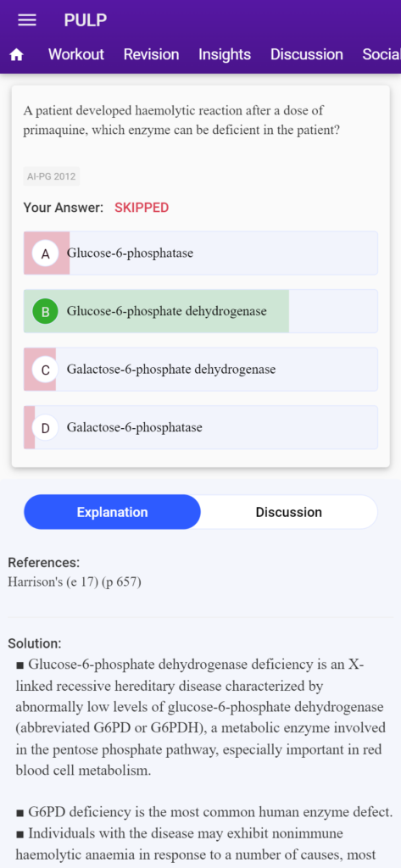Open the Insights tab

point(225,54)
